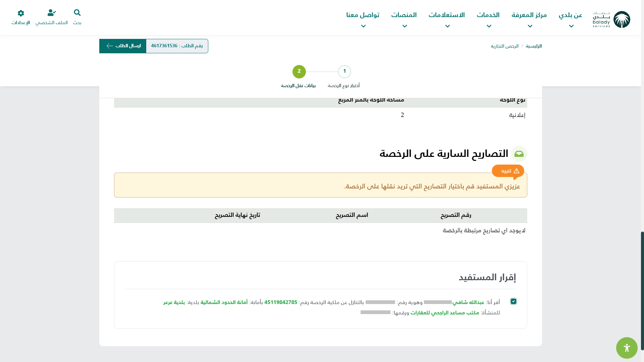
Task: Open the تواصل معنا menu
Action: pos(363,15)
